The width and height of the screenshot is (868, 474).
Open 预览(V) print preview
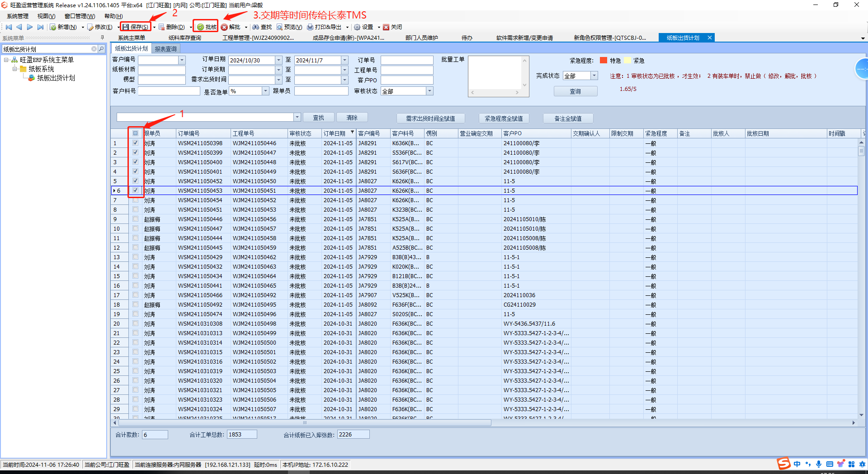[289, 27]
